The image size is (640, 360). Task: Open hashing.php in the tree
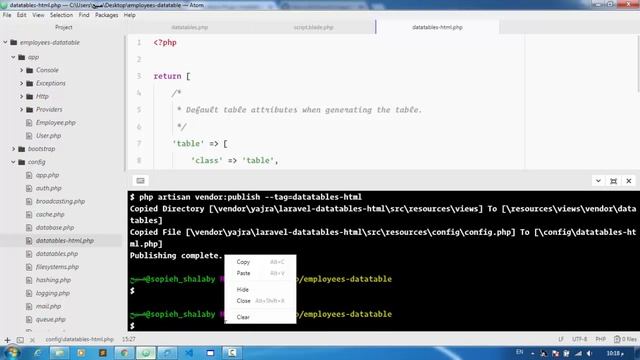53,280
